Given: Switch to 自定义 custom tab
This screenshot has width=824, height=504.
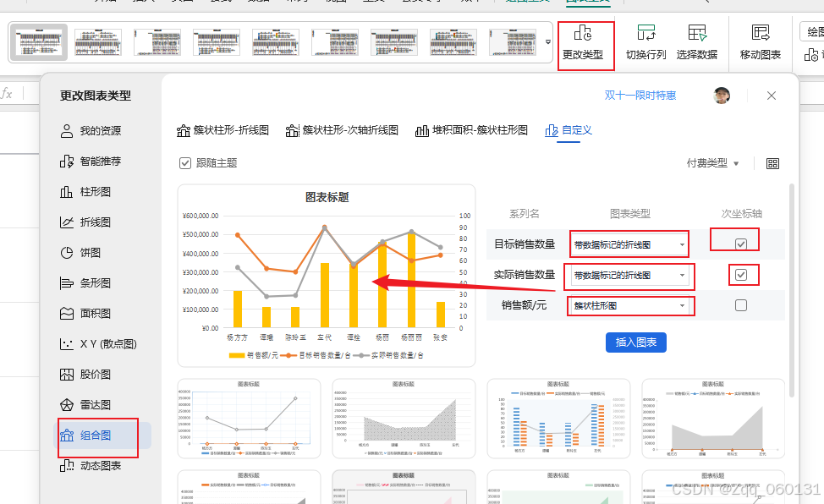Looking at the screenshot, I should pos(569,130).
